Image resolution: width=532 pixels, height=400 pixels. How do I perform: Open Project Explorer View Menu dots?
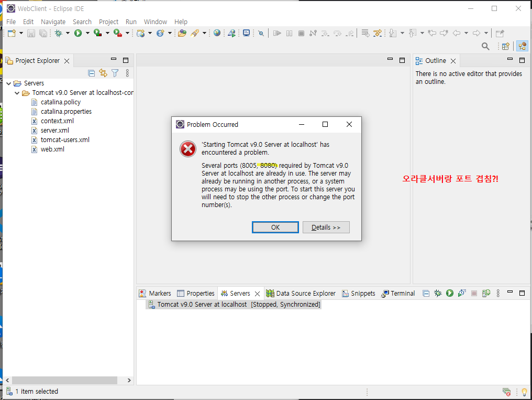click(x=127, y=73)
